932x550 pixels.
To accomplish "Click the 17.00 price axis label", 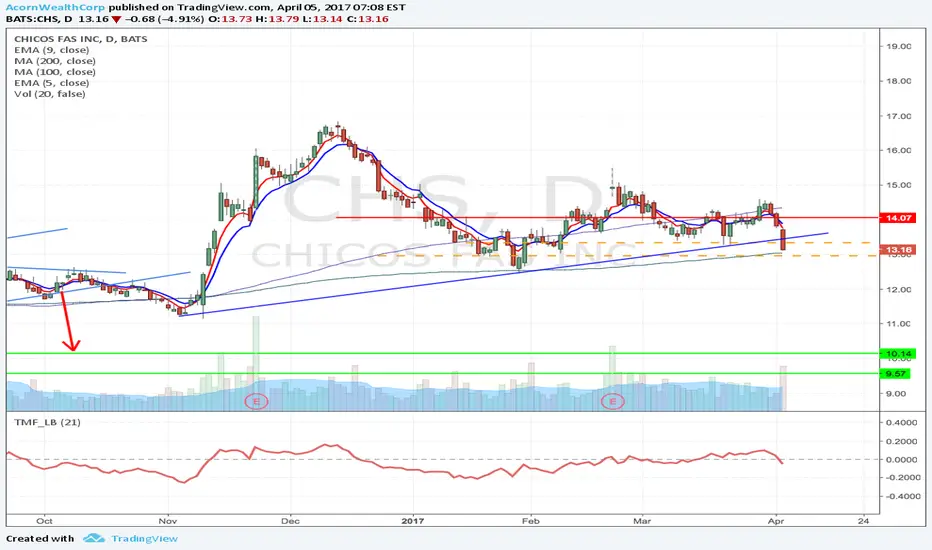I will click(x=898, y=117).
